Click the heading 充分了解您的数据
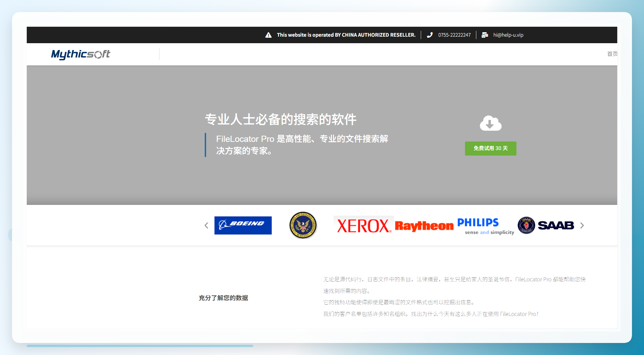644x355 pixels. tap(224, 298)
